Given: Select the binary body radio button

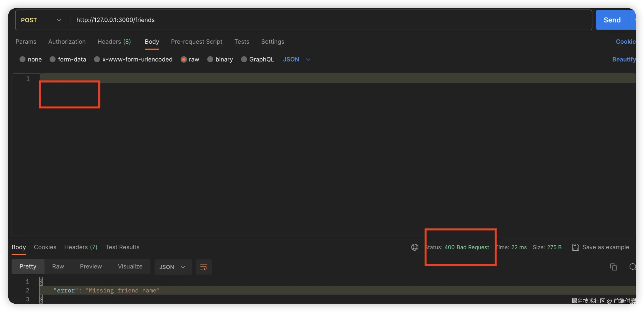Looking at the screenshot, I should (x=210, y=59).
